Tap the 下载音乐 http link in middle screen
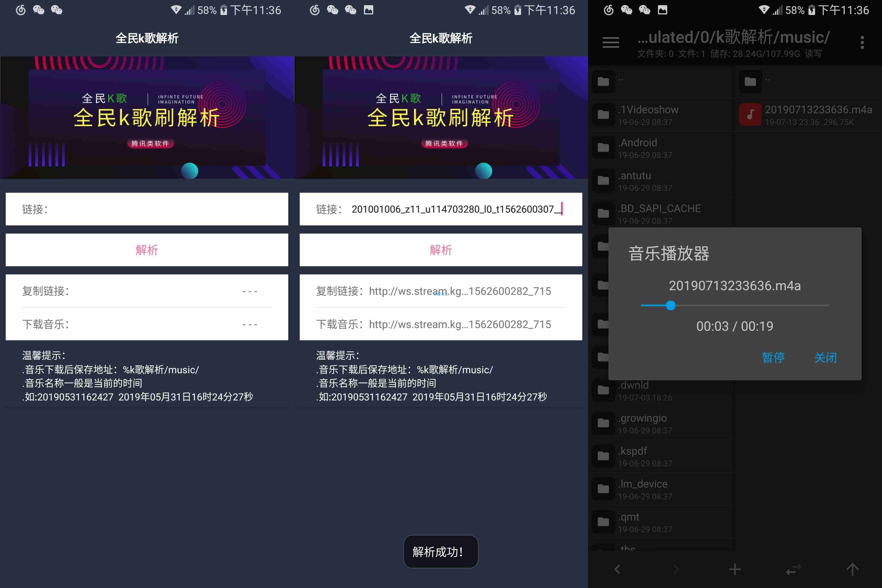Image resolution: width=882 pixels, height=588 pixels. (x=460, y=324)
